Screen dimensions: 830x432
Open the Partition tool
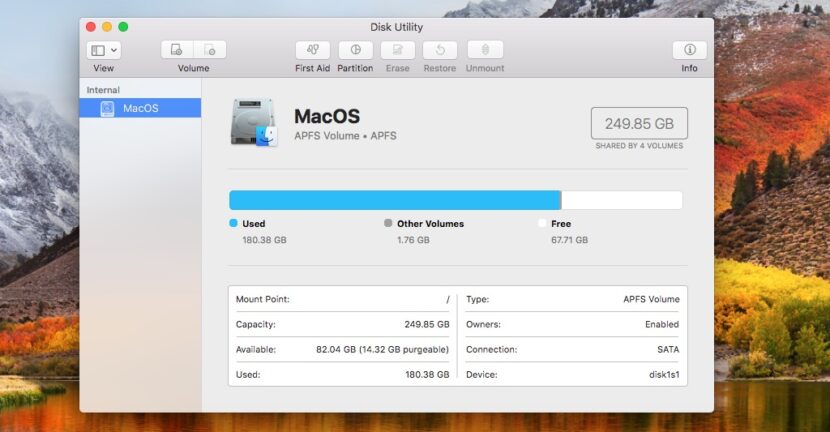[355, 50]
